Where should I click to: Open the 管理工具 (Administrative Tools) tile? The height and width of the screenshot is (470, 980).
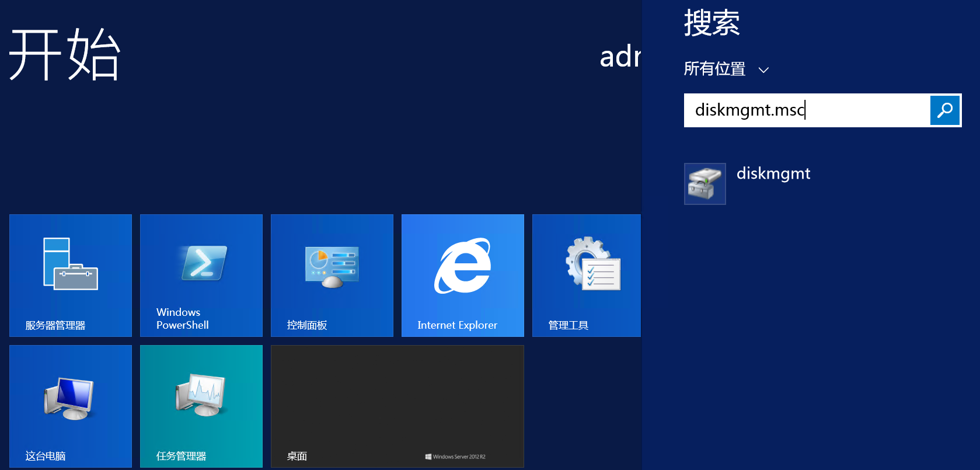point(587,275)
